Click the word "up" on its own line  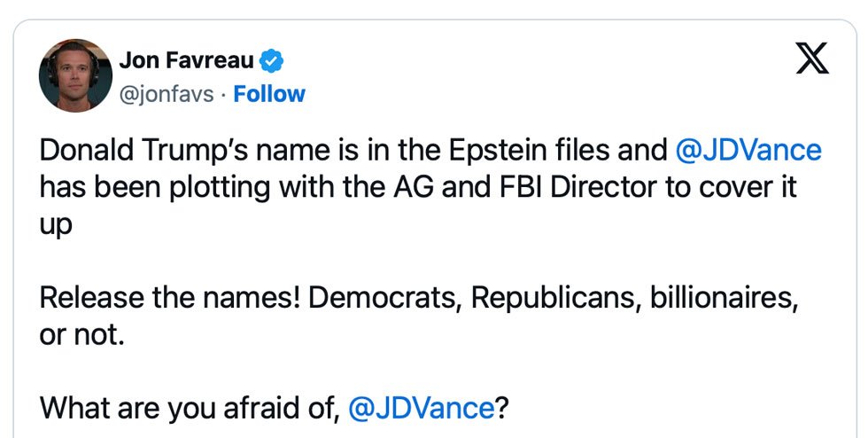pos(56,226)
